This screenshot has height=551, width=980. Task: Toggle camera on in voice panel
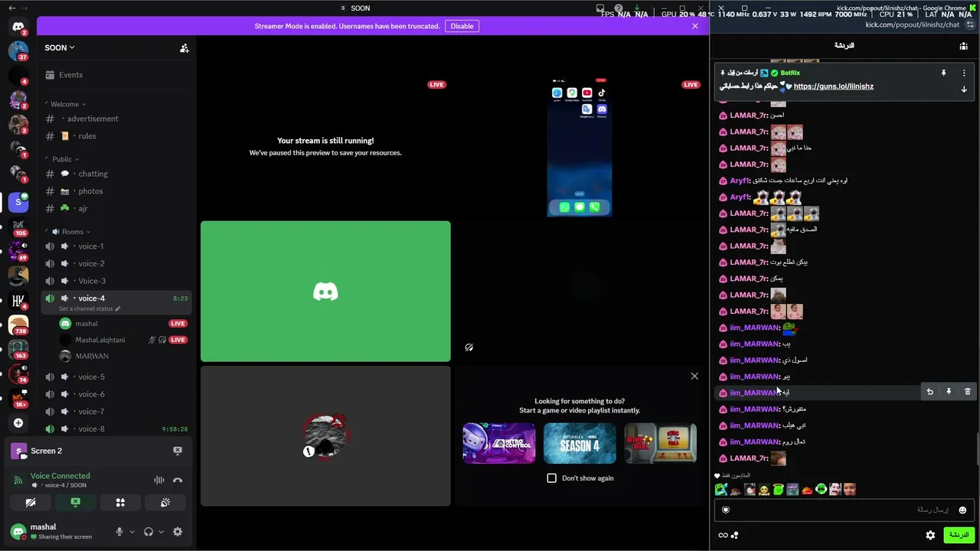[30, 503]
